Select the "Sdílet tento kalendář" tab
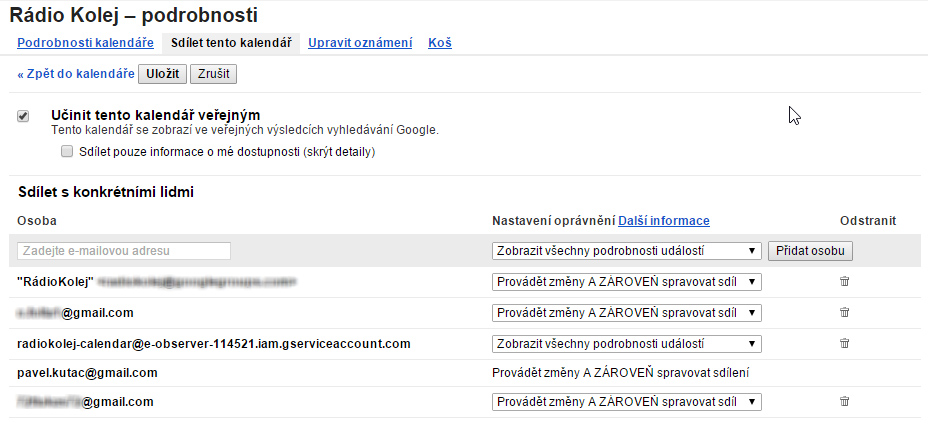The image size is (928, 443). coord(231,43)
